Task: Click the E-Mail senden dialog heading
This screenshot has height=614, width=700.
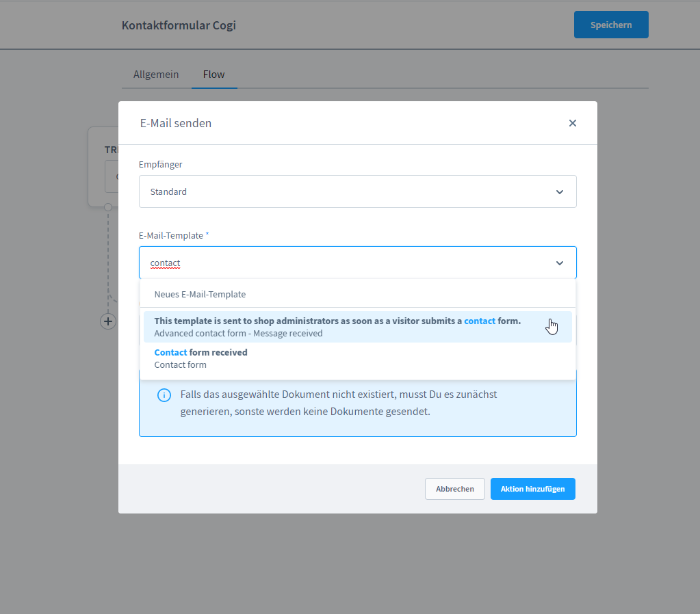Action: click(176, 123)
